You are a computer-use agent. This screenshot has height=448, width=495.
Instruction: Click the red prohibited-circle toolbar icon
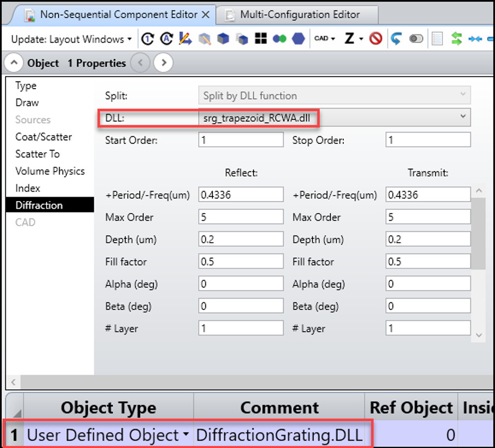[375, 39]
